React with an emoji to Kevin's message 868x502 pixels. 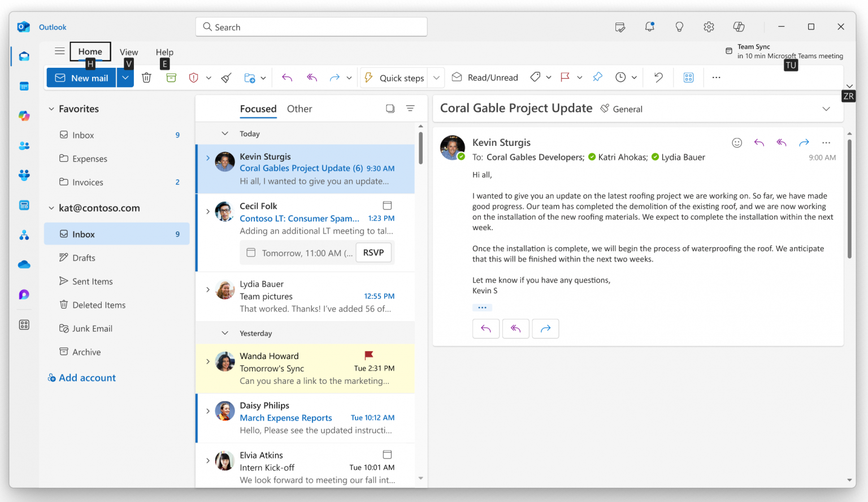(736, 142)
